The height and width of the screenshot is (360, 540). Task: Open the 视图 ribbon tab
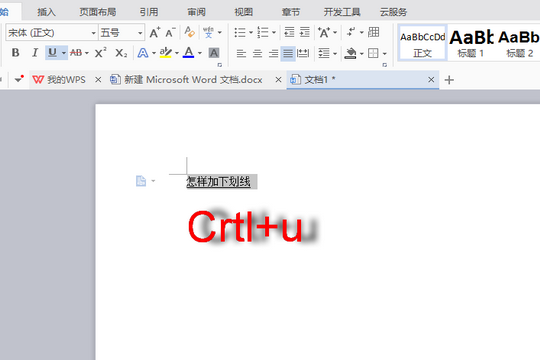pos(243,12)
